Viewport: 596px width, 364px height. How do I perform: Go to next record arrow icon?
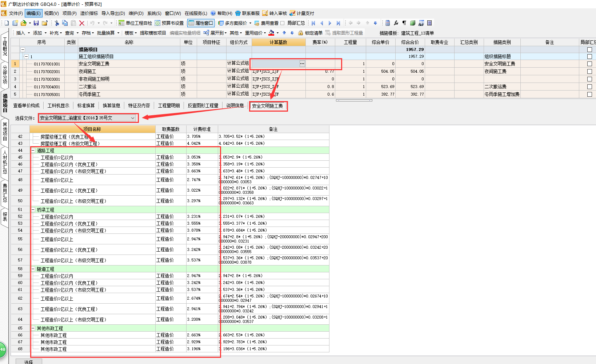pos(330,23)
